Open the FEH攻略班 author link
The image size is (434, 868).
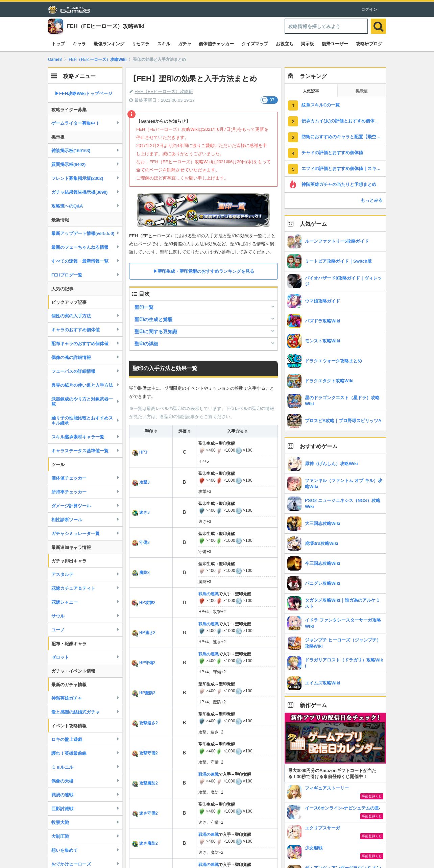click(x=164, y=91)
